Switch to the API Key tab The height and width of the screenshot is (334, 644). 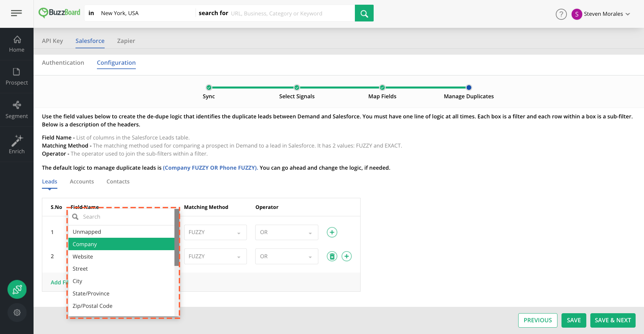(52, 41)
